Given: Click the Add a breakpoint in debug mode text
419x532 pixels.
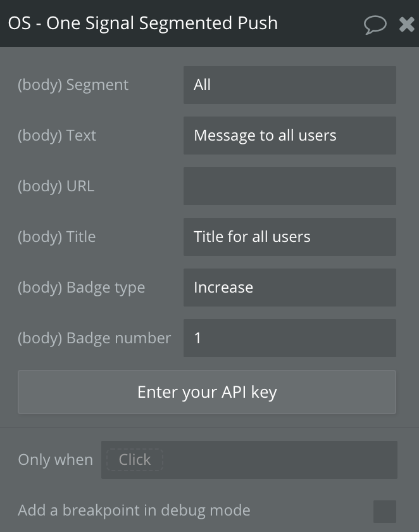Looking at the screenshot, I should click(x=134, y=510).
